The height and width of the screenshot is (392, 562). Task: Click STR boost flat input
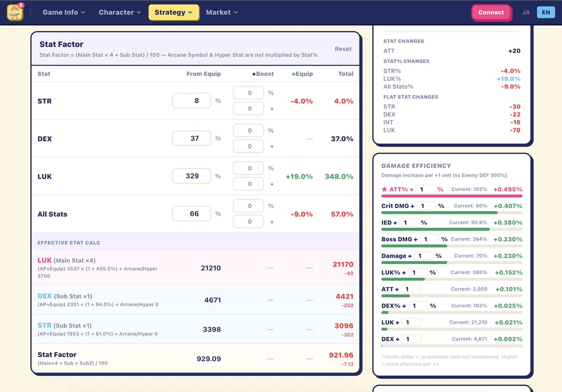pos(248,108)
